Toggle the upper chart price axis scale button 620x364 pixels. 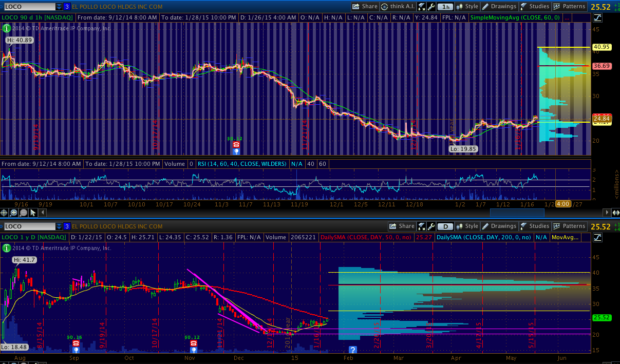coord(597,18)
